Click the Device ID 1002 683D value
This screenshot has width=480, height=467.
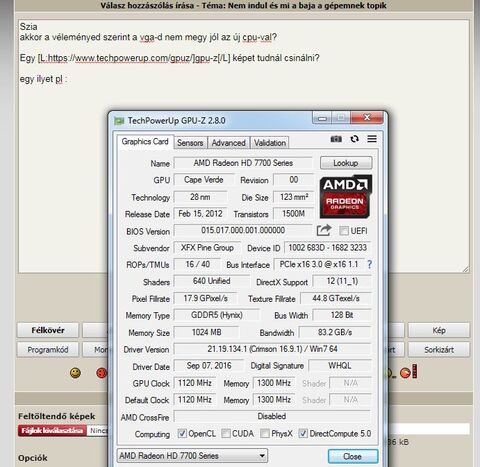tap(327, 248)
